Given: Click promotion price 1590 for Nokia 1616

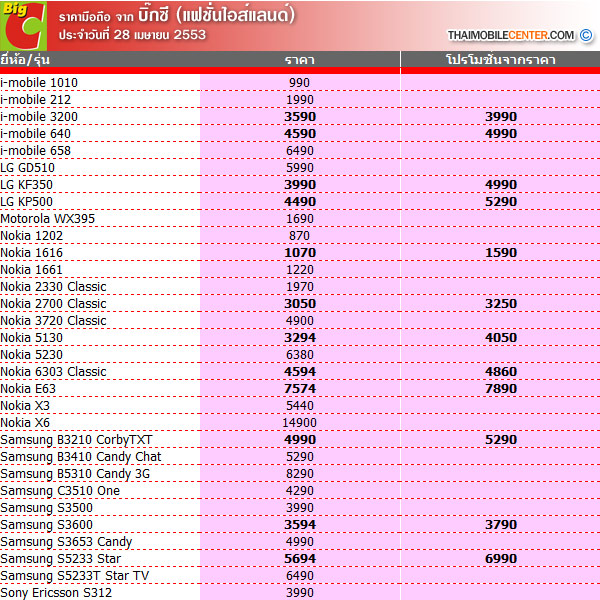Looking at the screenshot, I should coord(501,253).
